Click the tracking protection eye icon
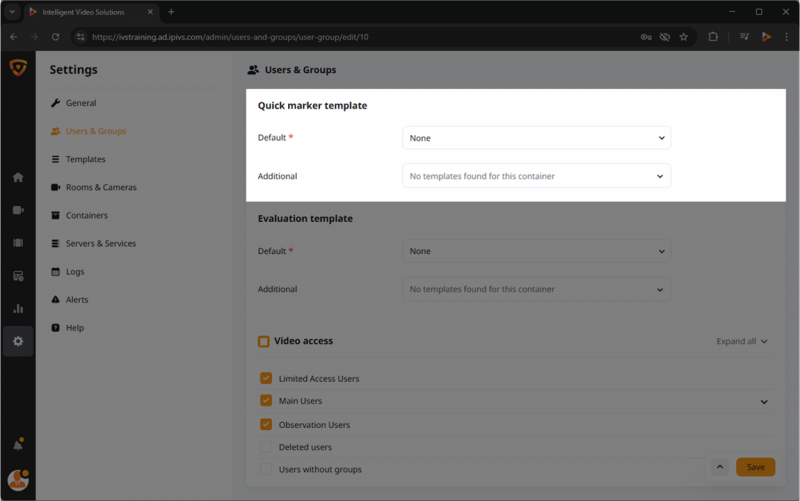This screenshot has height=501, width=800. pos(665,37)
